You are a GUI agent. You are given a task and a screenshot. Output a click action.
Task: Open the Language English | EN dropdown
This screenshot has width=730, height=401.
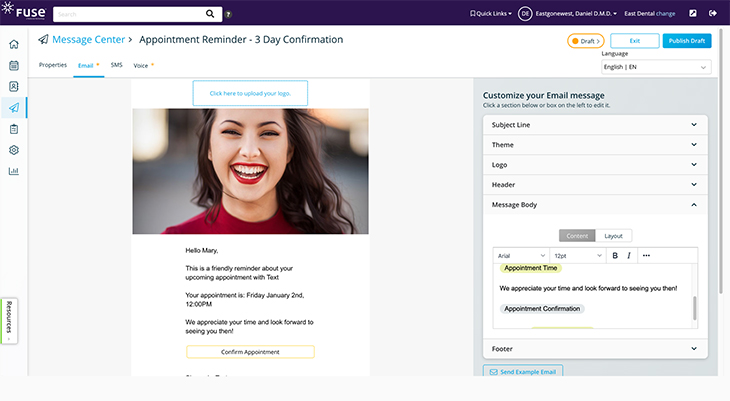click(x=656, y=67)
